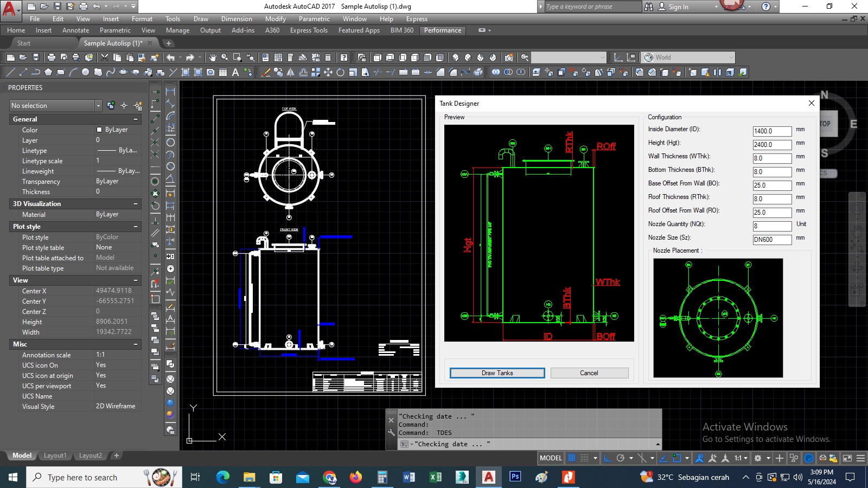Open the Express menu
Screen dimensions: 868x488
tap(417, 19)
